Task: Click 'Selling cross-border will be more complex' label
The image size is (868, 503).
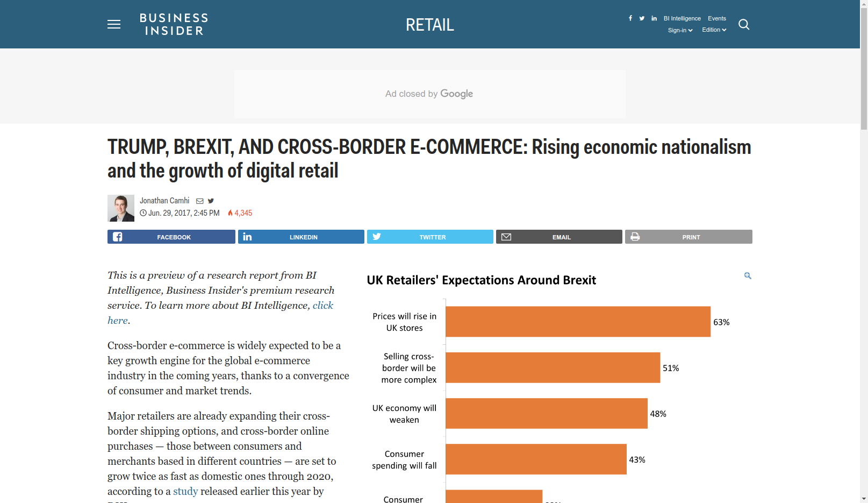Action: pos(409,368)
